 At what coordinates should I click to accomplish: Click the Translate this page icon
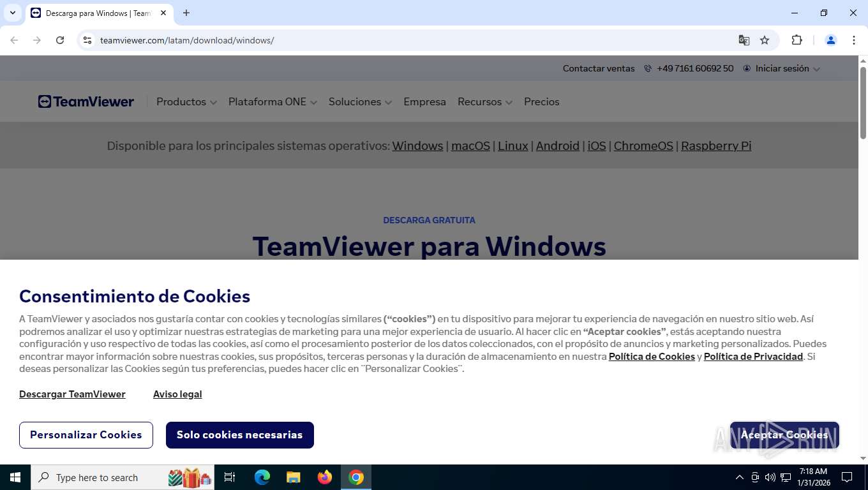tap(744, 40)
